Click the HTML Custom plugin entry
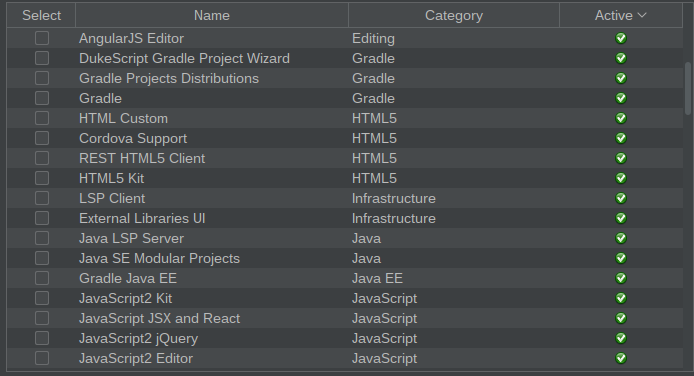694x376 pixels. pos(123,119)
